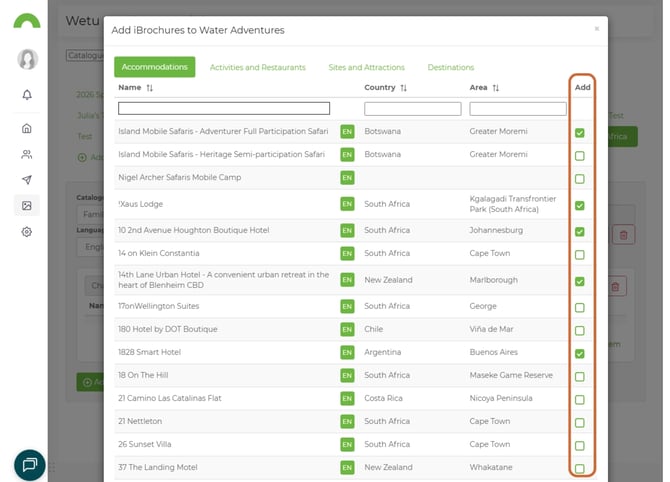Click the EN badge for 21 Nettleton

(347, 421)
